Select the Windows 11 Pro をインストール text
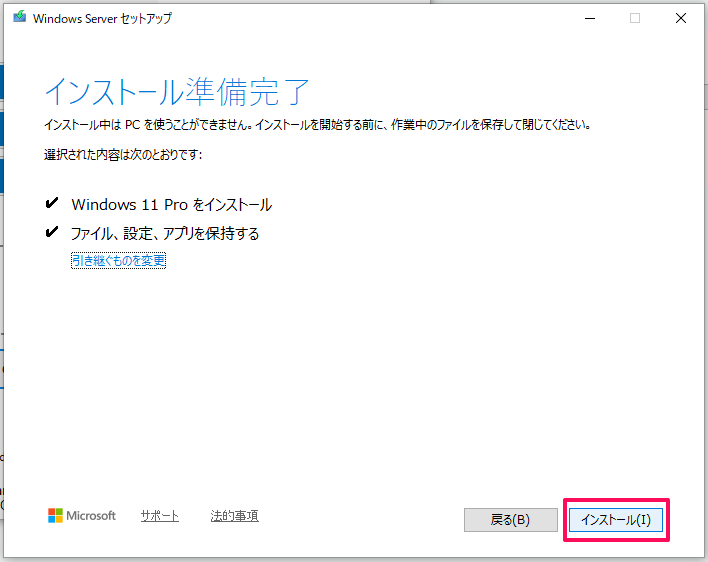The width and height of the screenshot is (708, 562). coord(171,204)
